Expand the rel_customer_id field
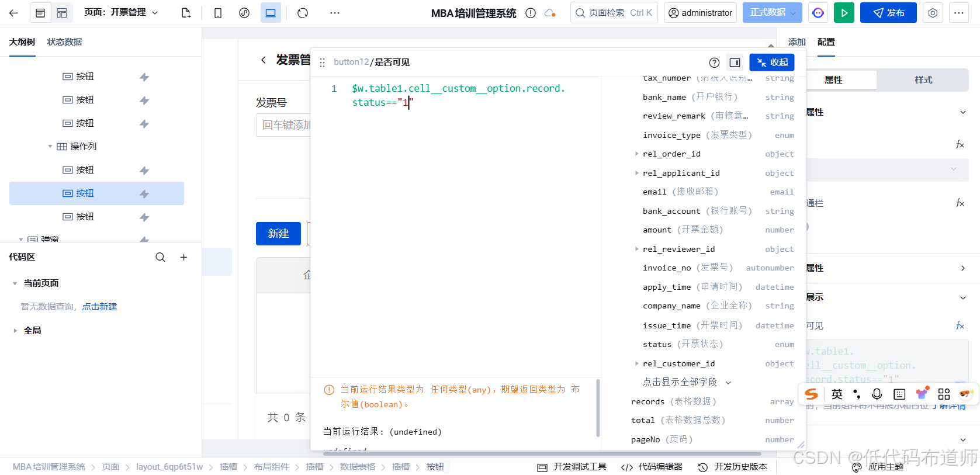The height and width of the screenshot is (475, 980). point(636,364)
